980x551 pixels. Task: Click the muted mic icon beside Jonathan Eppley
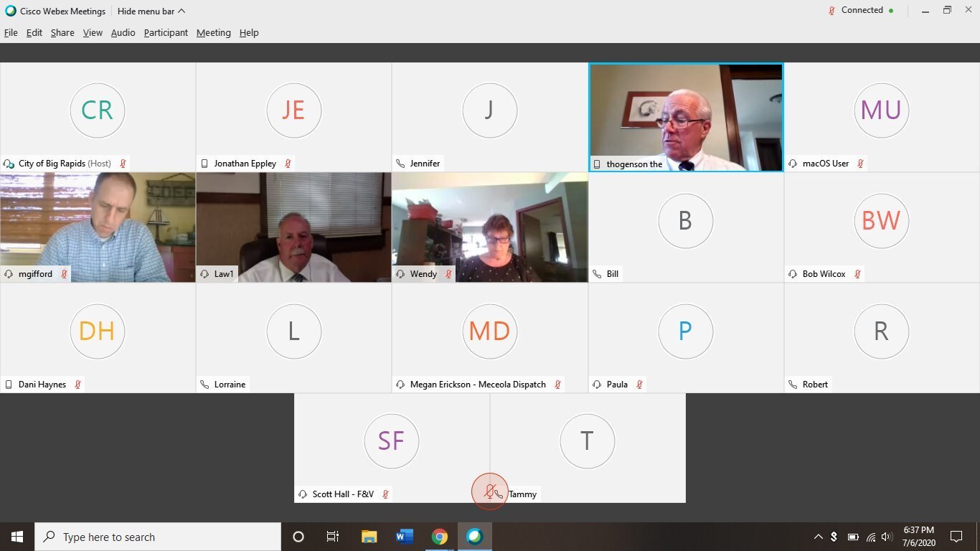(288, 164)
